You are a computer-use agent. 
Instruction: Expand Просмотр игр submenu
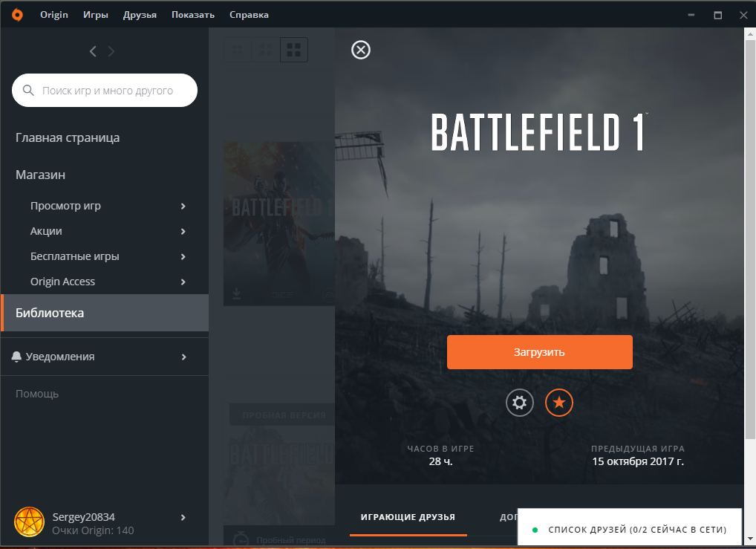tap(183, 206)
